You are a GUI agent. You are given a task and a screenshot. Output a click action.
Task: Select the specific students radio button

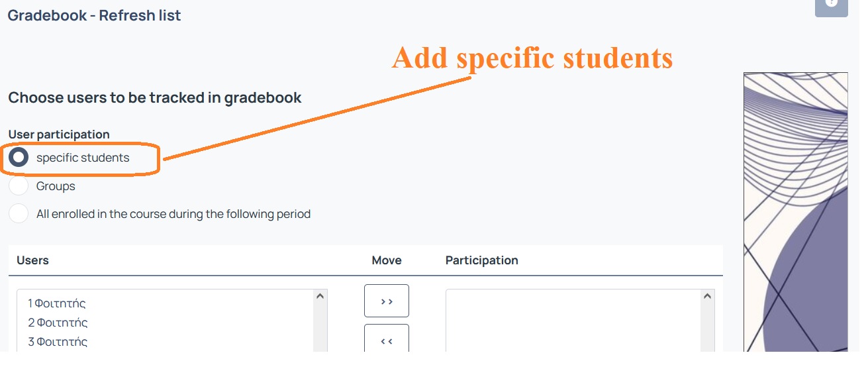(x=19, y=158)
